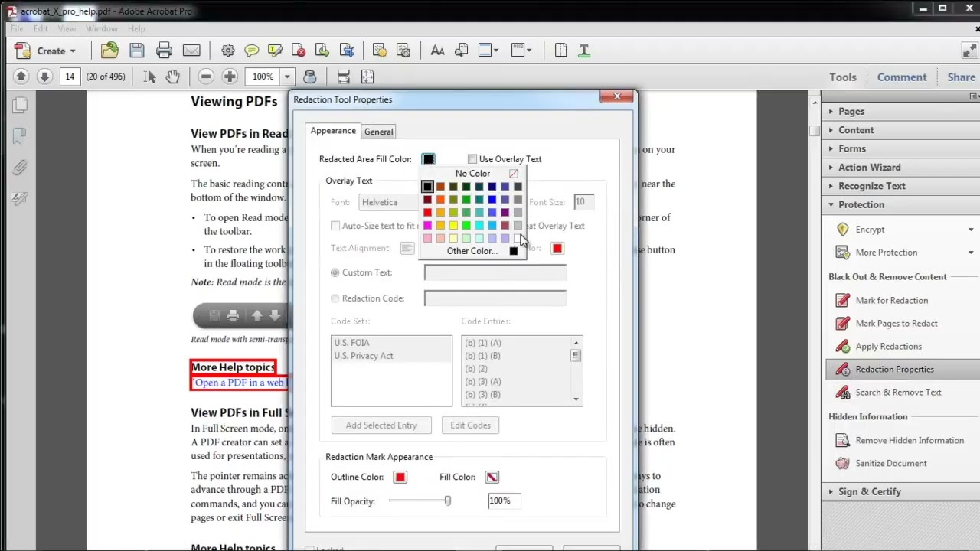980x551 pixels.
Task: Choose No Color in the palette
Action: [x=472, y=174]
